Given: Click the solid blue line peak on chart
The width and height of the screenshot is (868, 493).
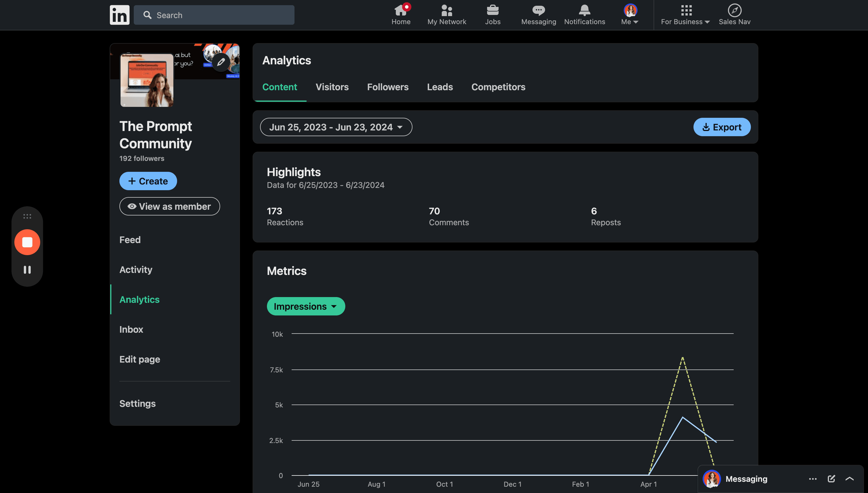Looking at the screenshot, I should (683, 417).
